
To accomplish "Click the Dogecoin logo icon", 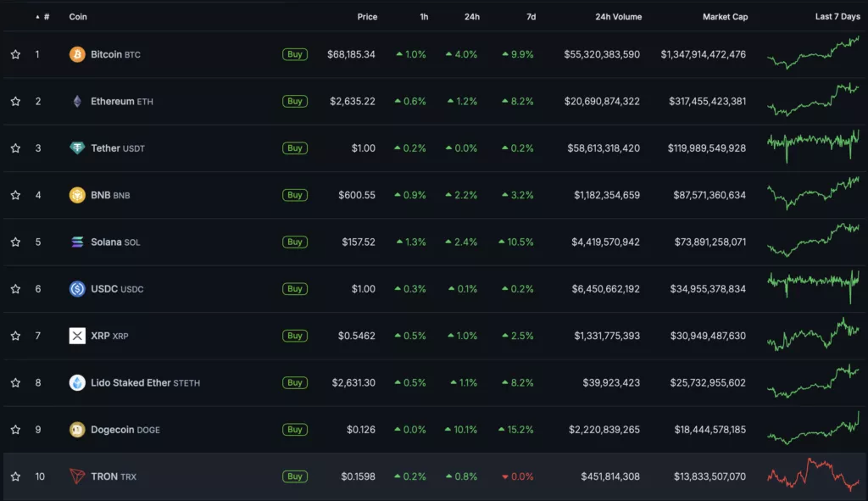I will (77, 430).
